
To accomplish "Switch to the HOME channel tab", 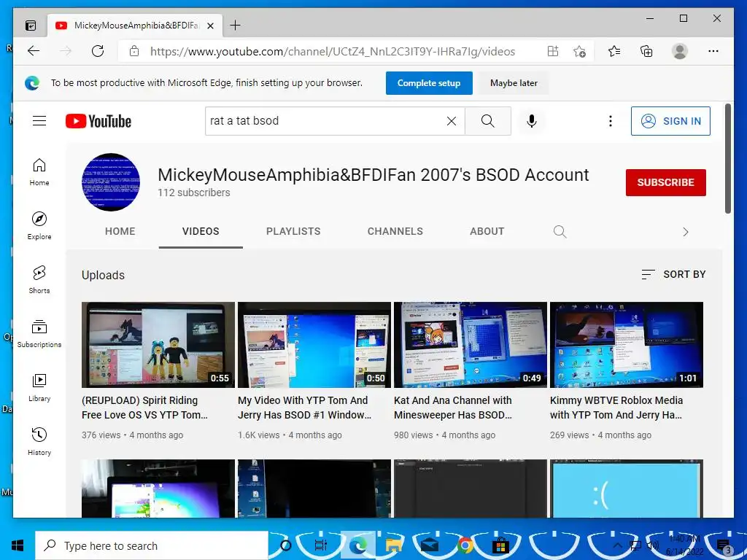I will (x=120, y=231).
